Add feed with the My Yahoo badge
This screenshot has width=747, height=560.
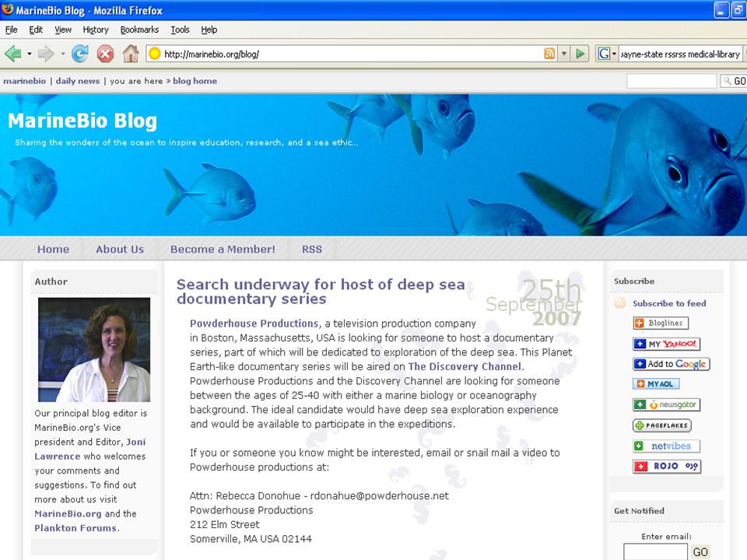667,344
